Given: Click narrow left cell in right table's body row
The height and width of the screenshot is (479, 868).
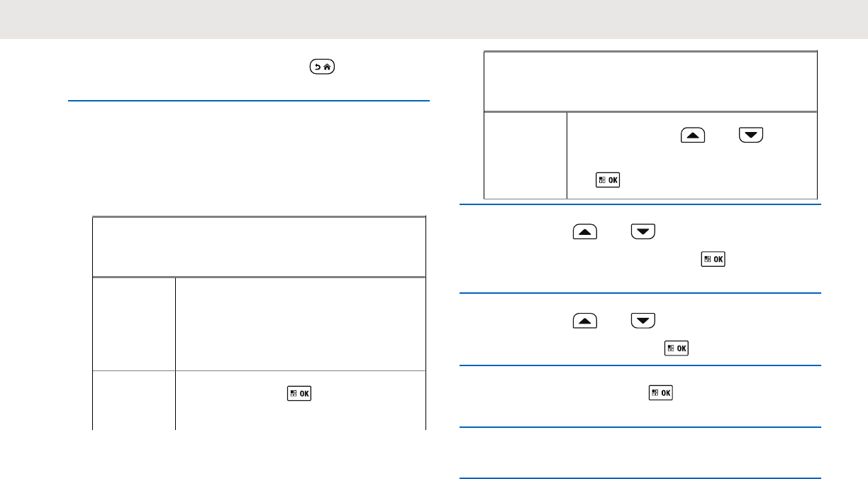Looking at the screenshot, I should click(525, 155).
